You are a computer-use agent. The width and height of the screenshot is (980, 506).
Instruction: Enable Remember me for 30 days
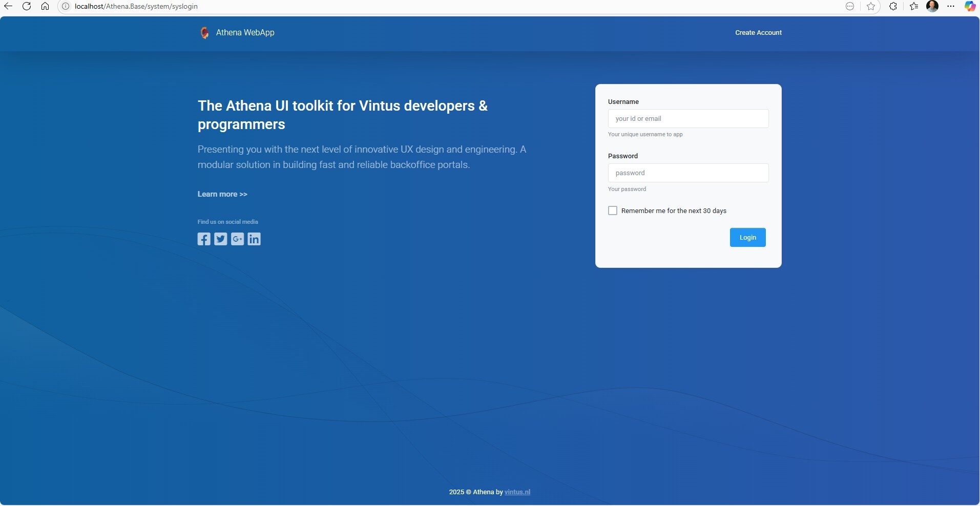click(x=612, y=210)
